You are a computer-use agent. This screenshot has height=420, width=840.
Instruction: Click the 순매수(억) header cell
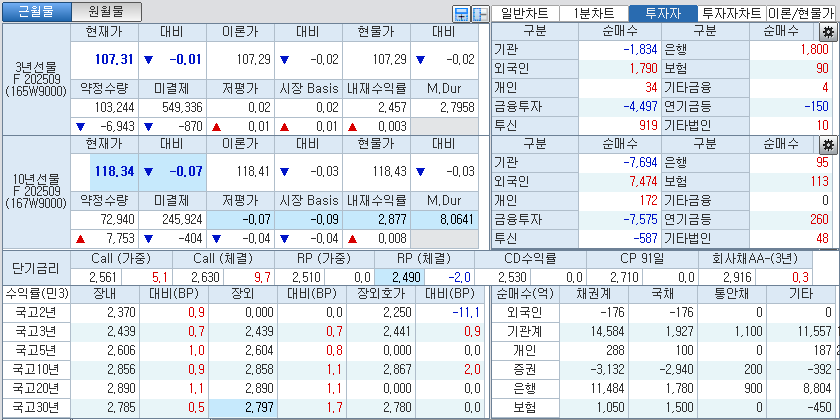coord(526,294)
